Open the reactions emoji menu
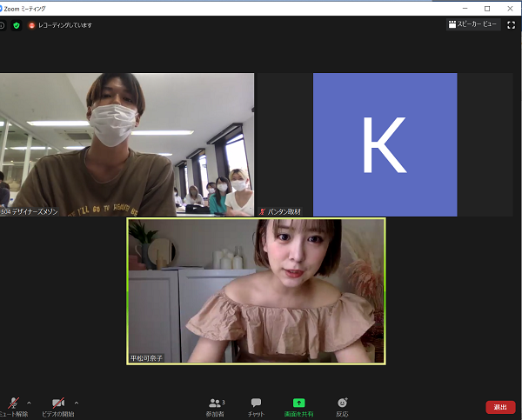 (x=342, y=403)
